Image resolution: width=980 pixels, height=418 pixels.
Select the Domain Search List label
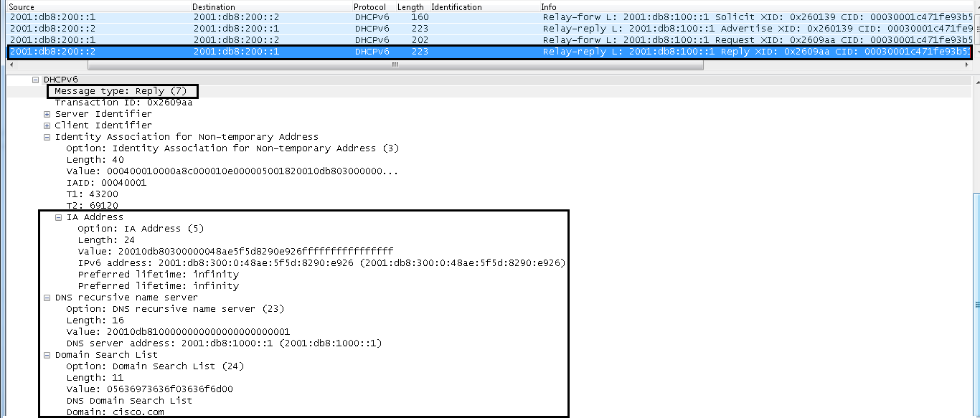(x=106, y=355)
